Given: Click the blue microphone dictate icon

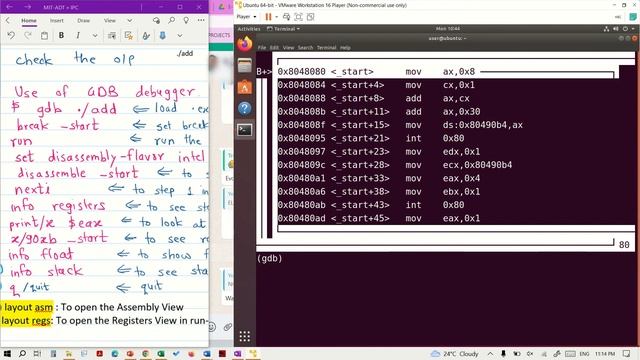Looking at the screenshot, I should tap(162, 36).
